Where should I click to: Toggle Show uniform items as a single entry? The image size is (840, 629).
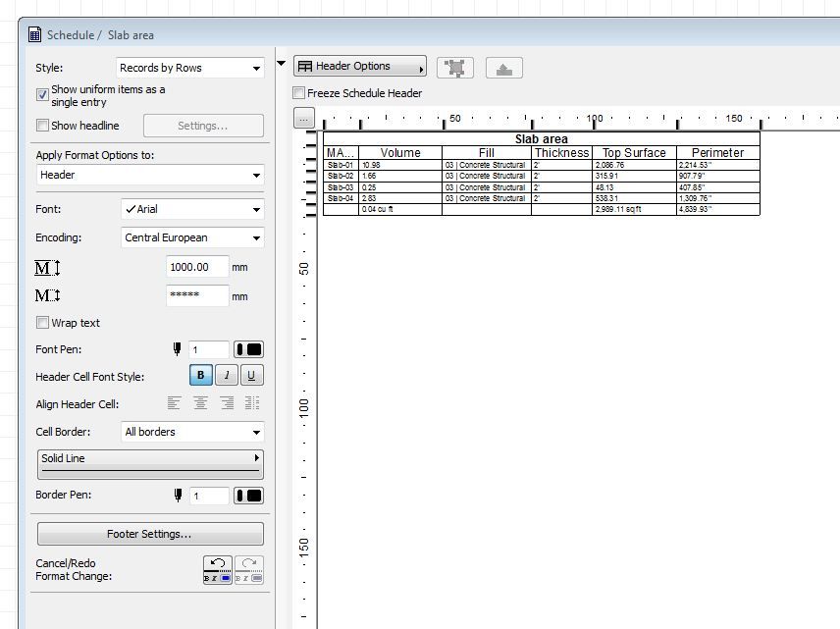[42, 95]
